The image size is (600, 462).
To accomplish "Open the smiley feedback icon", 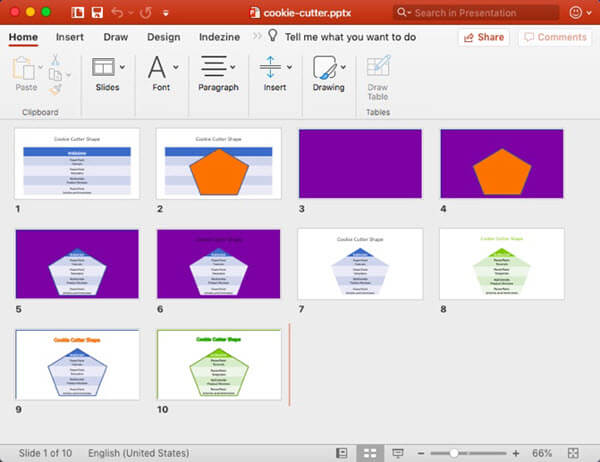I will (x=574, y=12).
